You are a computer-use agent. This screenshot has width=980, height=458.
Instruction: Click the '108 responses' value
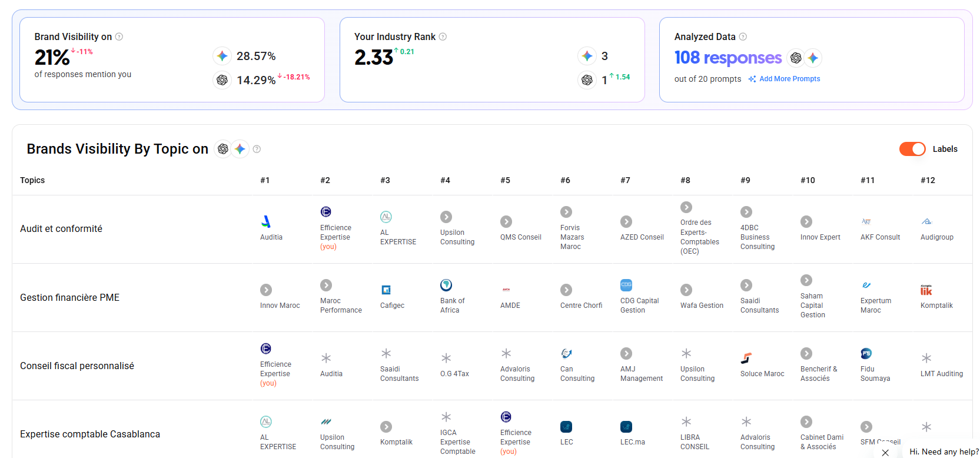728,58
